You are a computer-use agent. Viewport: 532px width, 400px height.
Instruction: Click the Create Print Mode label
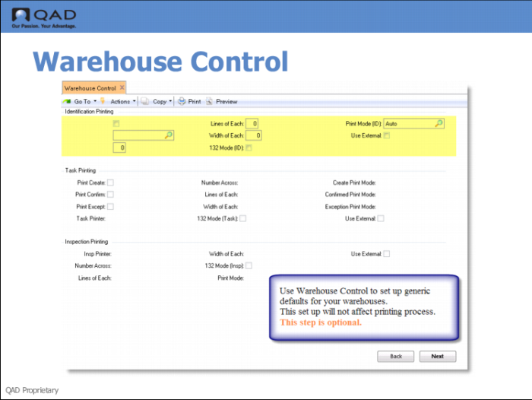point(354,183)
